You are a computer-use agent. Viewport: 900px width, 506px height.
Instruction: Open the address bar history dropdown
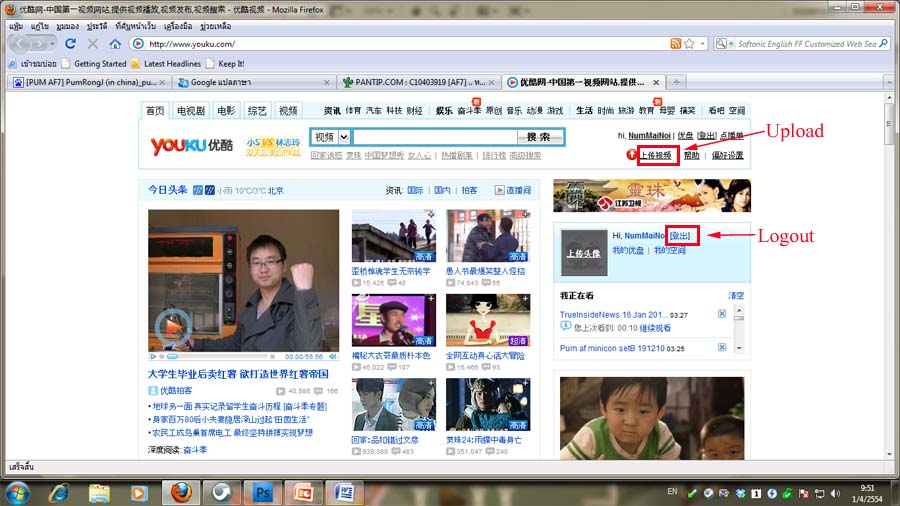(x=703, y=44)
